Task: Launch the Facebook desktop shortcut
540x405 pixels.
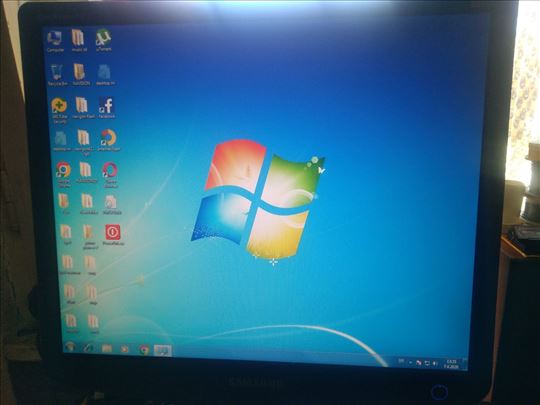Action: (106, 108)
